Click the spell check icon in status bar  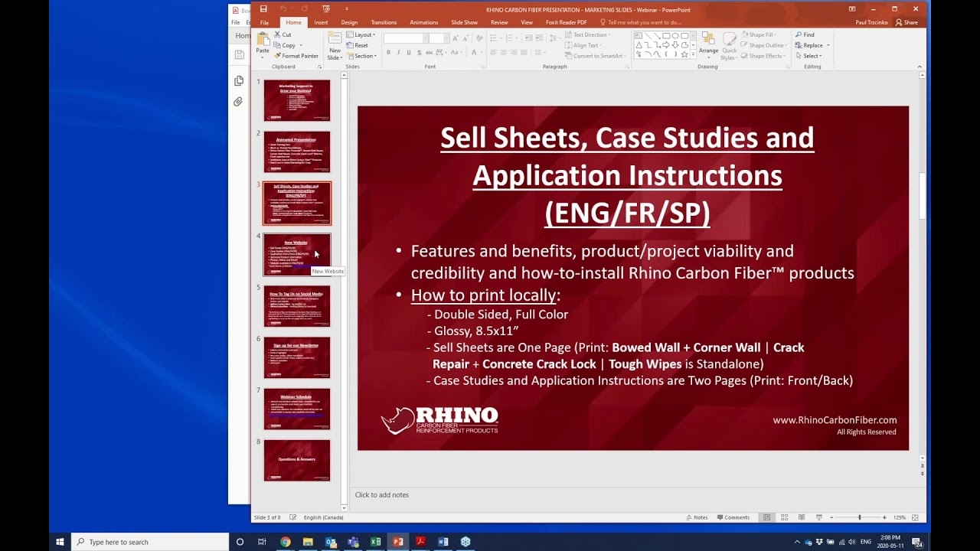292,517
